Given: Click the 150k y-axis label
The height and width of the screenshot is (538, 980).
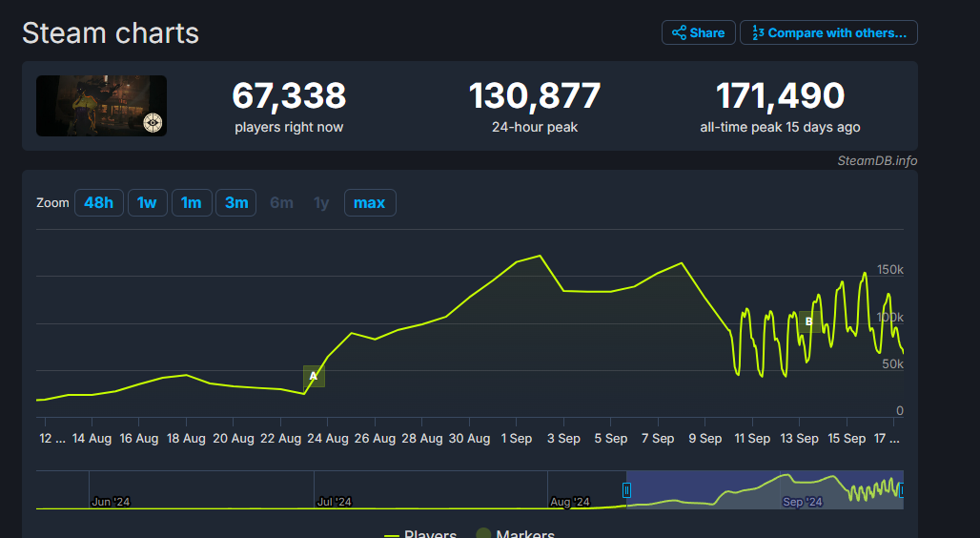Looking at the screenshot, I should [890, 270].
